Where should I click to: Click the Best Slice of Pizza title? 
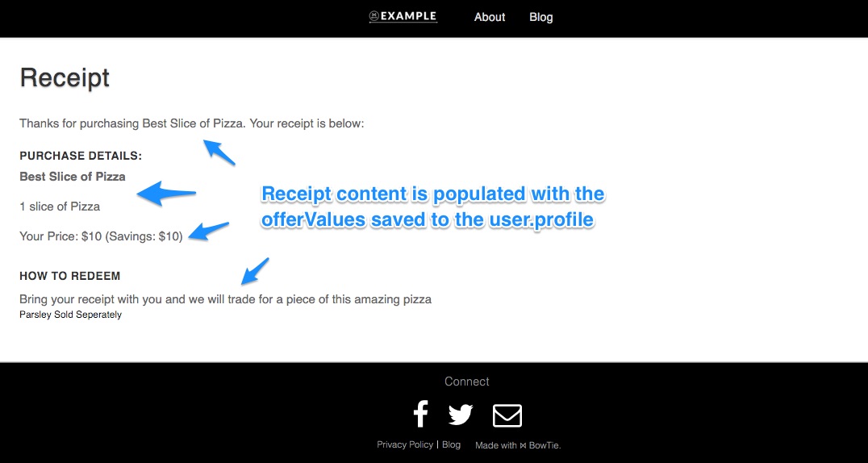pos(73,177)
